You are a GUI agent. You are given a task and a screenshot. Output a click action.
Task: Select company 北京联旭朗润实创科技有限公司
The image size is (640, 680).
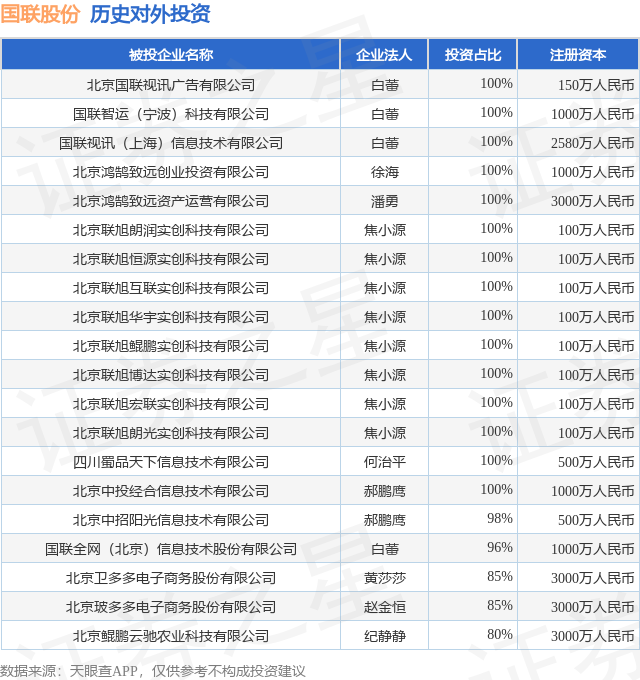(171, 230)
